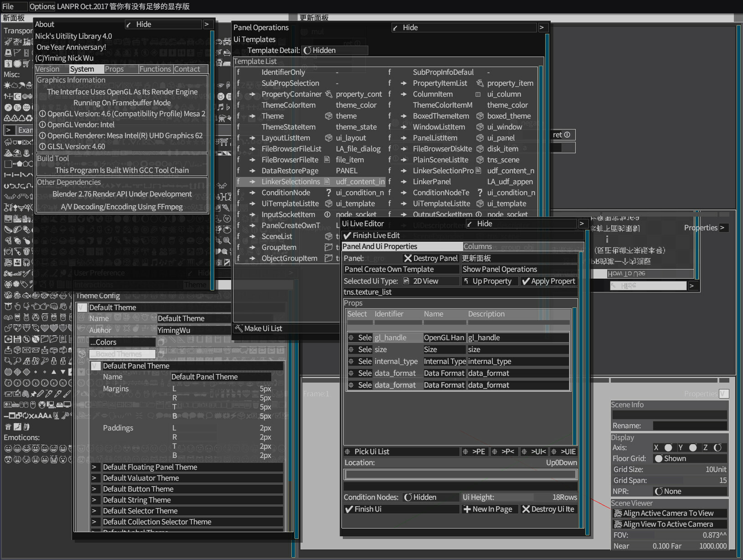
Task: Click the box icon next to ui_layout
Action: click(328, 138)
